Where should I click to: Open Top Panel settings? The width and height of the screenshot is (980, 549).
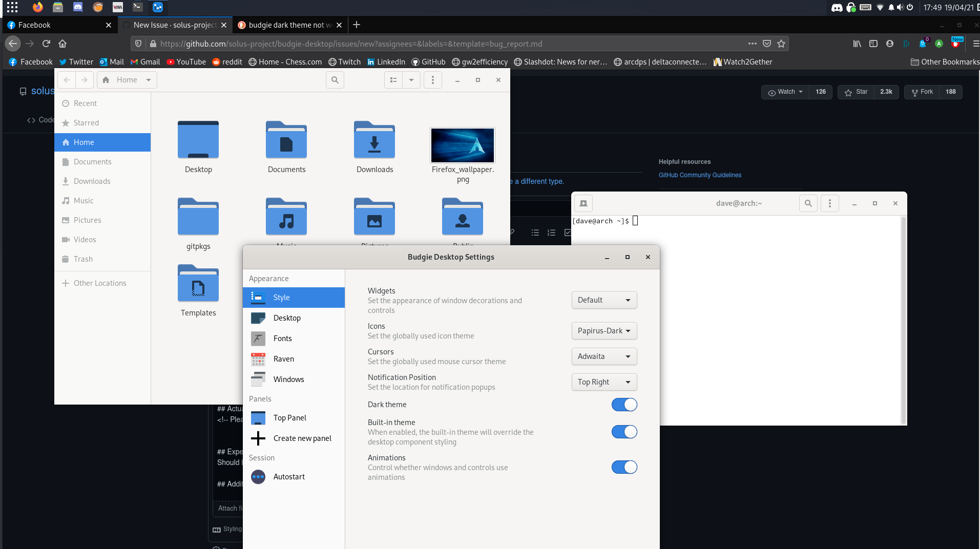(x=294, y=418)
